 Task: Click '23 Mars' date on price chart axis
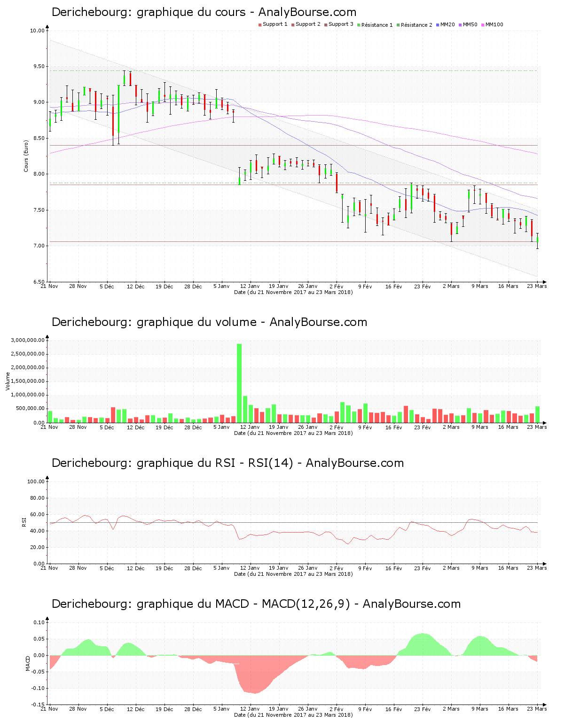537,286
